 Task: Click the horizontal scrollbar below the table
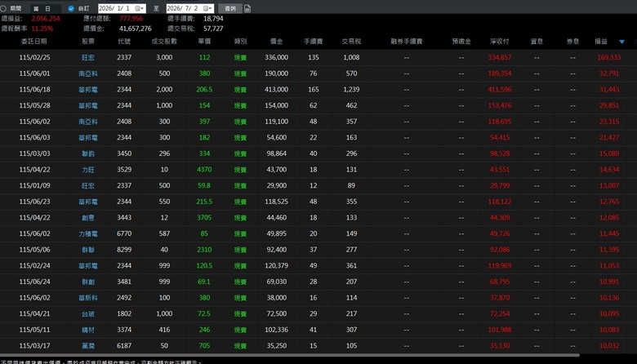click(290, 355)
